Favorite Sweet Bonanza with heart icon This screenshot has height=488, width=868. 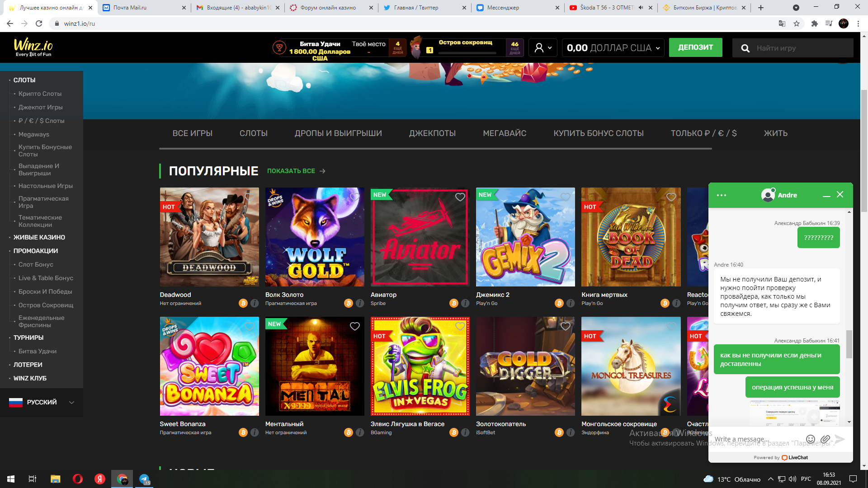click(250, 326)
